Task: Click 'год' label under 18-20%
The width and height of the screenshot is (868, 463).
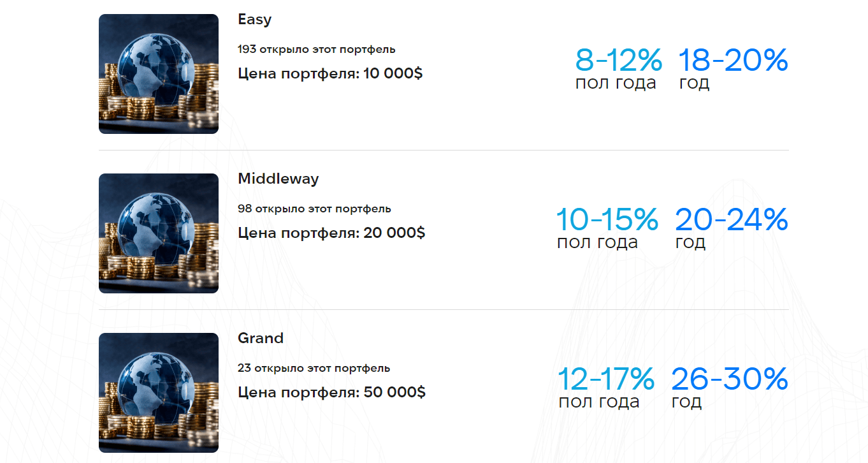Action: (694, 84)
